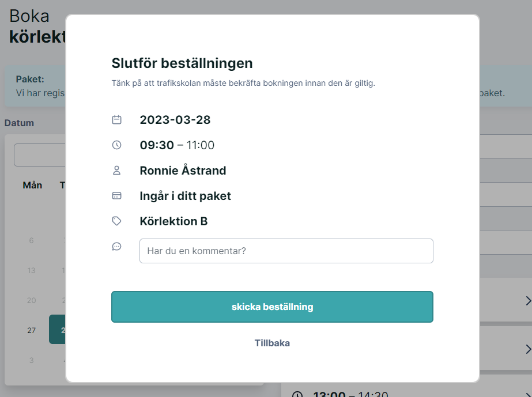Go back via the Tillbaka link
Screen dimensions: 532x397
point(272,343)
